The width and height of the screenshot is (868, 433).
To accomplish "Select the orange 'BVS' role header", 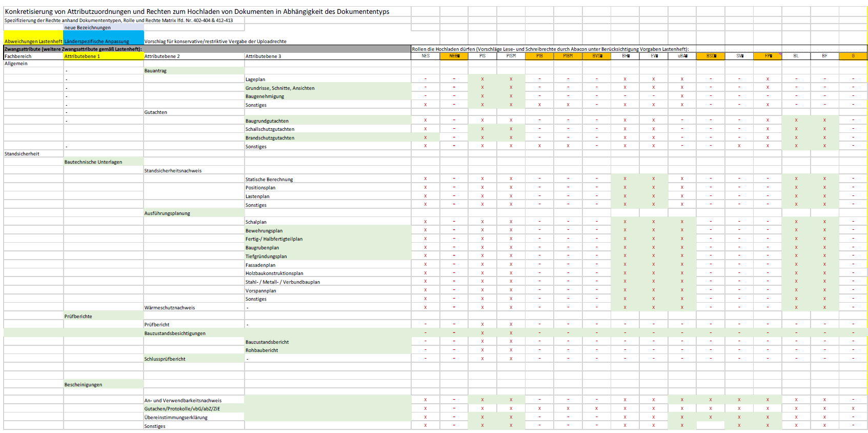I will coord(597,56).
